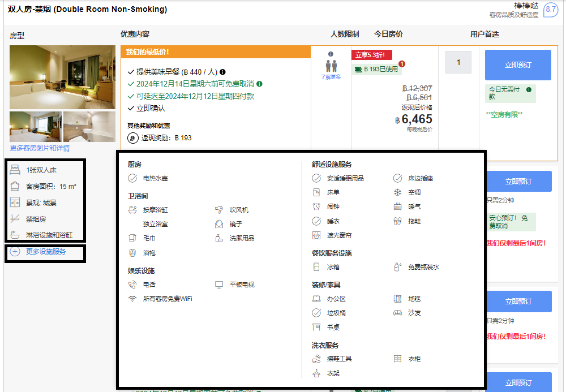Click the linens icon beside 床单

316,192
